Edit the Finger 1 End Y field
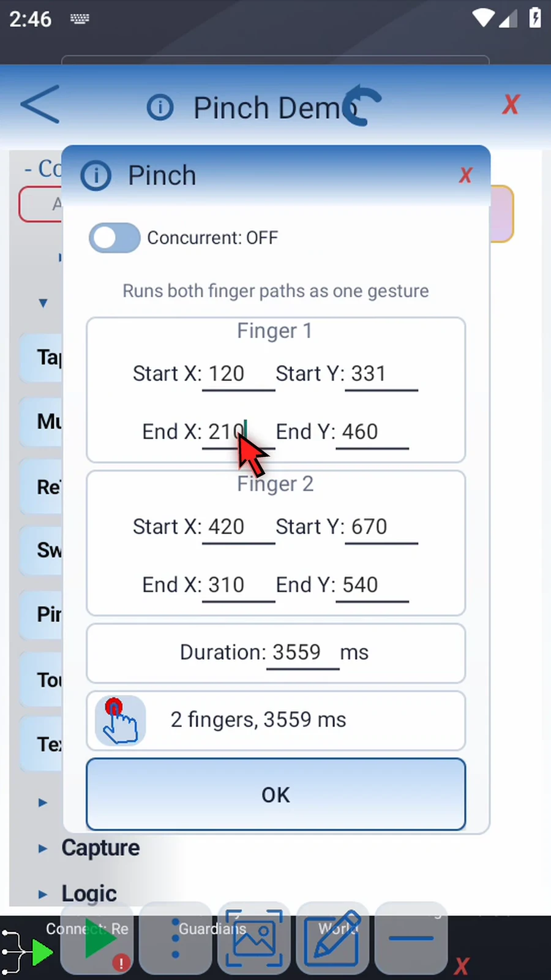Image resolution: width=551 pixels, height=980 pixels. point(372,433)
